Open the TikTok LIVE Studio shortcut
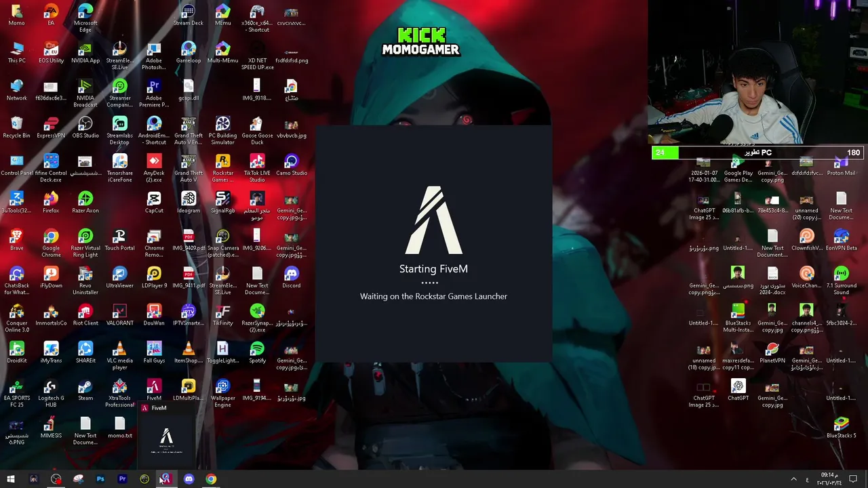The height and width of the screenshot is (488, 868). tap(257, 168)
